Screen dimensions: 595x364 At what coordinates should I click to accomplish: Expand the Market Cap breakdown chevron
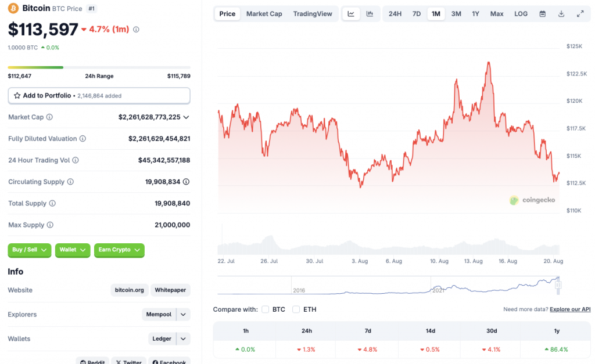187,117
